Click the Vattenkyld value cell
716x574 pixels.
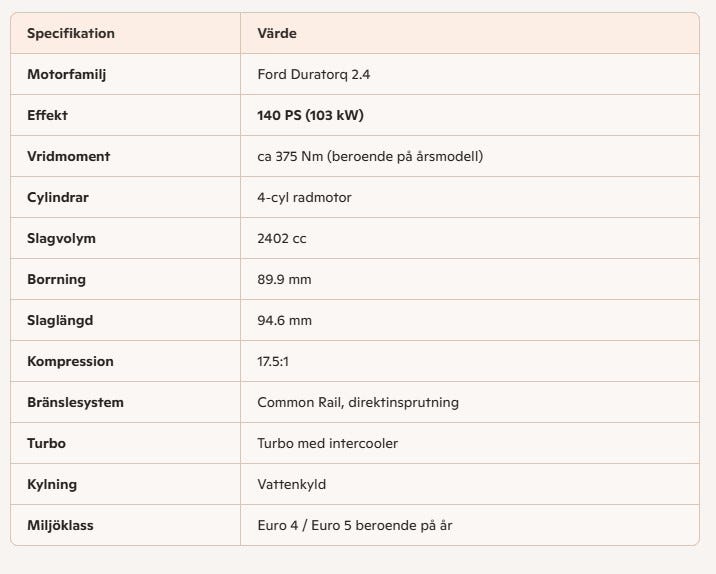292,484
